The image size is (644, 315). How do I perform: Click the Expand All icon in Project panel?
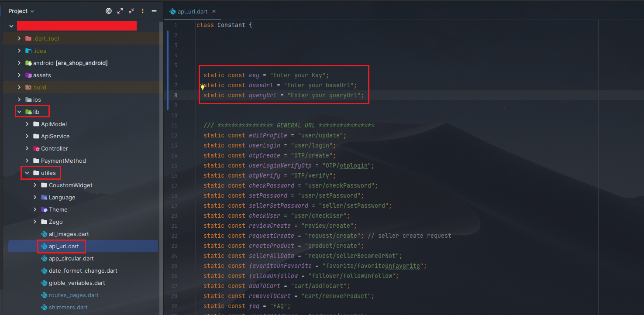[120, 11]
